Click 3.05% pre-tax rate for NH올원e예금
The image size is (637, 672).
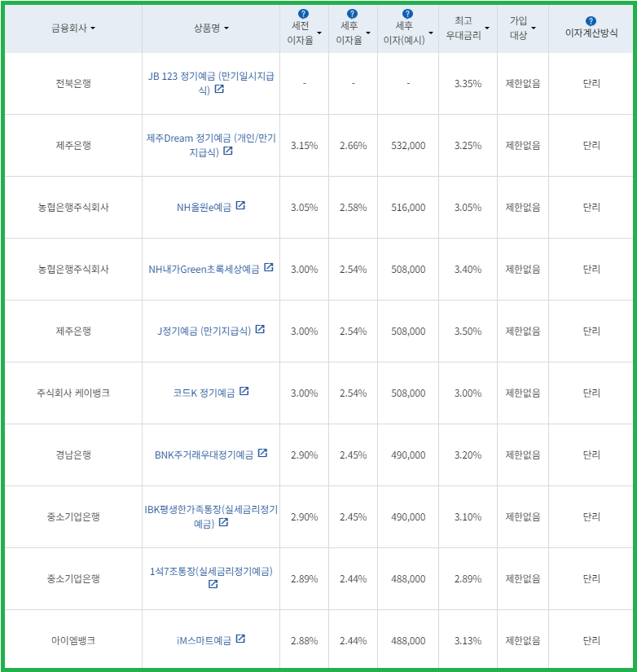pos(305,208)
